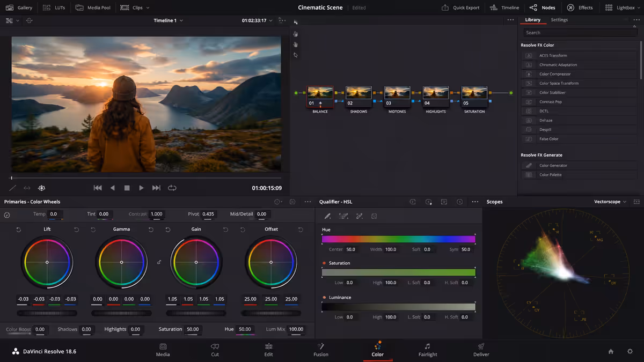Toggle the Luminance qualifier orange dot

click(324, 298)
